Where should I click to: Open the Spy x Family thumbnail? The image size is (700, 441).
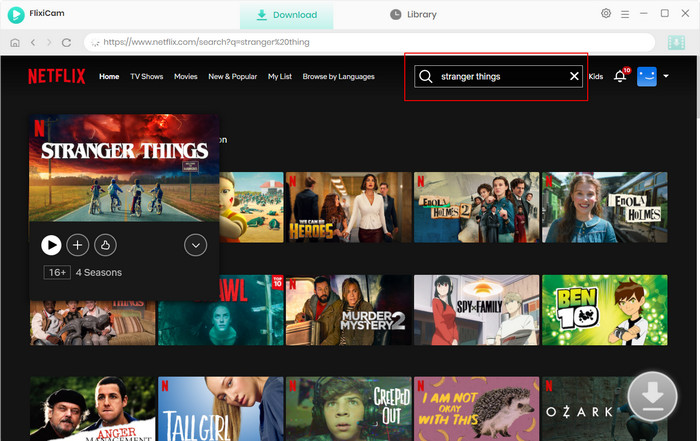[476, 310]
